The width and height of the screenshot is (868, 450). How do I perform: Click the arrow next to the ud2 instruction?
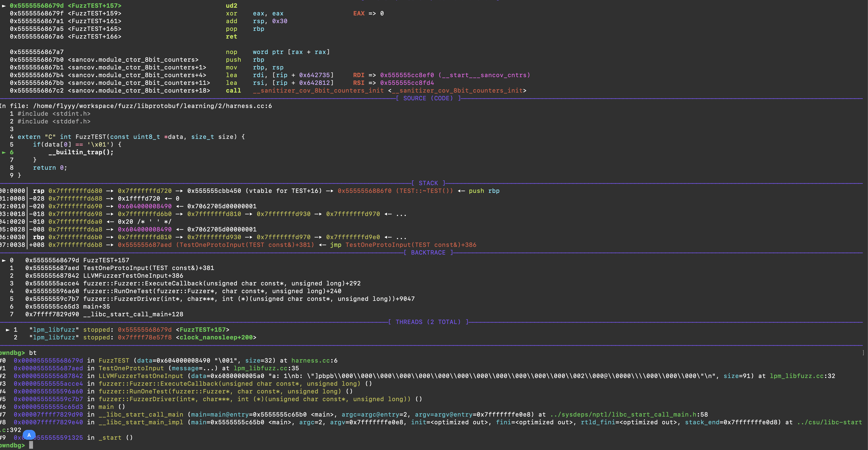coord(4,6)
